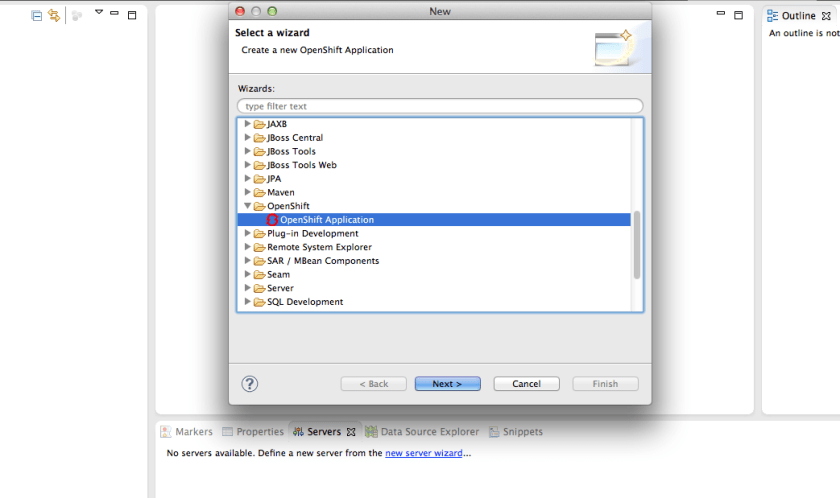Open the left panel View Menu triangle
This screenshot has height=498, width=840.
pyautogui.click(x=99, y=13)
